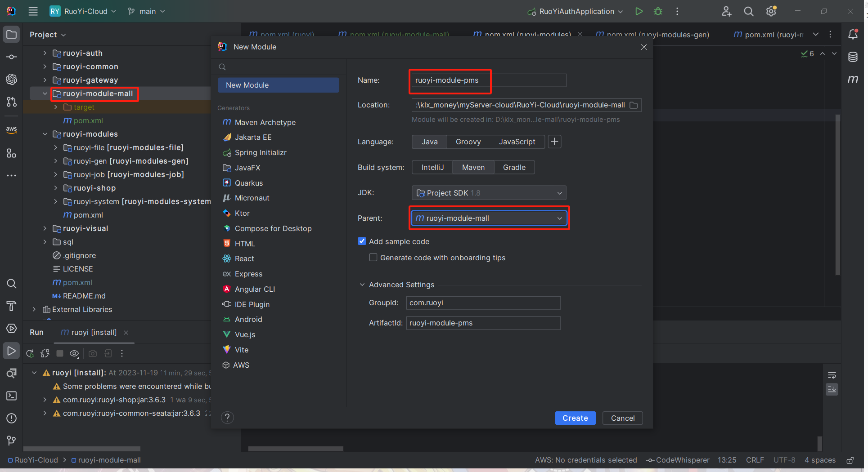Viewport: 868px width, 472px height.
Task: Browse location using folder icon
Action: (x=634, y=105)
